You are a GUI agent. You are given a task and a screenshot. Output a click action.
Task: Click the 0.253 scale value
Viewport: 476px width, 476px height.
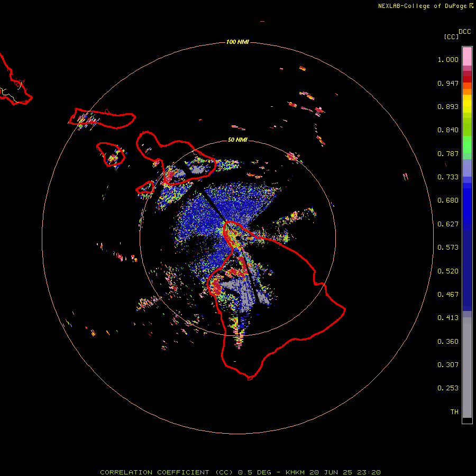448,388
